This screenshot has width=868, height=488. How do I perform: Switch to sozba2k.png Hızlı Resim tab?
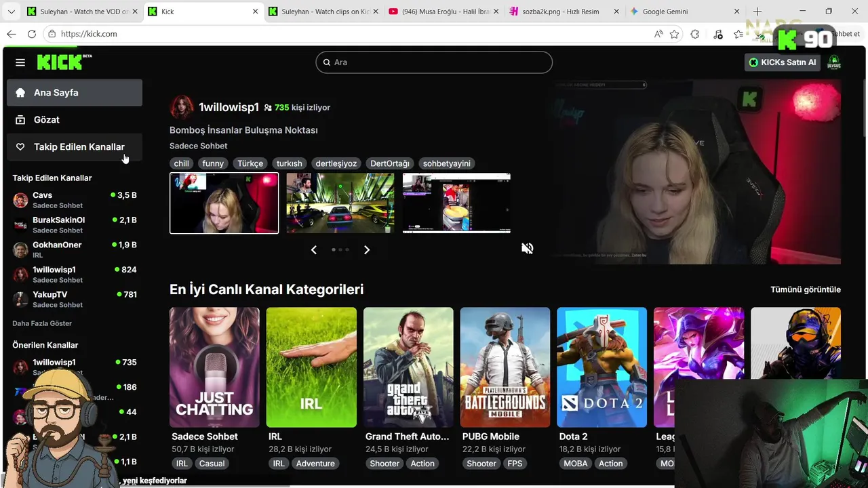tap(564, 12)
